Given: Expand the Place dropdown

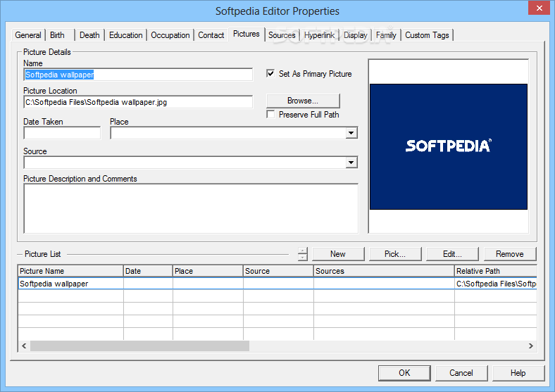Looking at the screenshot, I should [351, 133].
